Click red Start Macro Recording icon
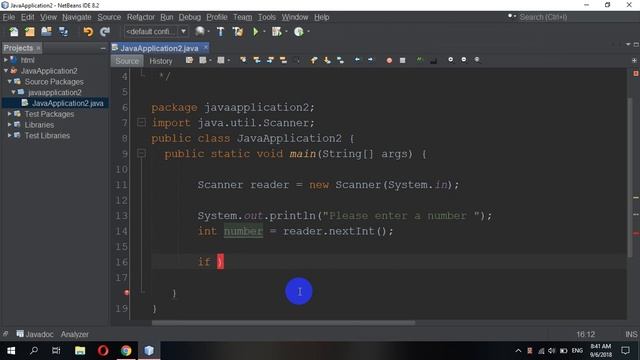Image resolution: width=640 pixels, height=360 pixels. tap(389, 60)
